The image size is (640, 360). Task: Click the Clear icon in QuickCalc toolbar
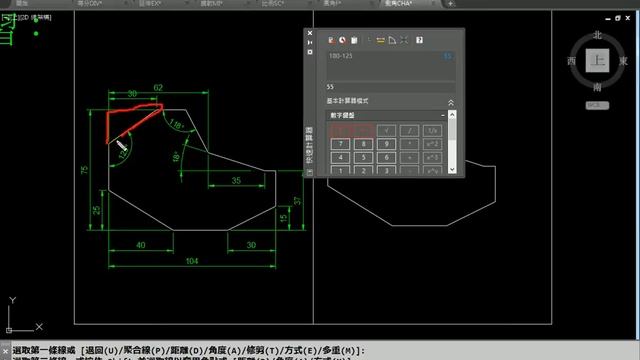click(x=331, y=40)
